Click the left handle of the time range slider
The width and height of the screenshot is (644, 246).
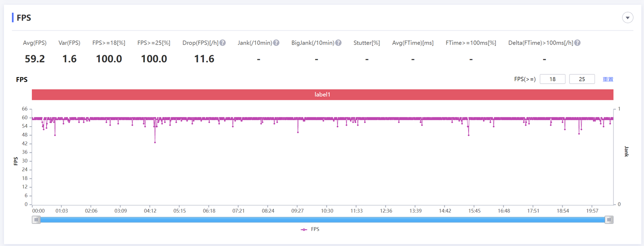(36, 220)
